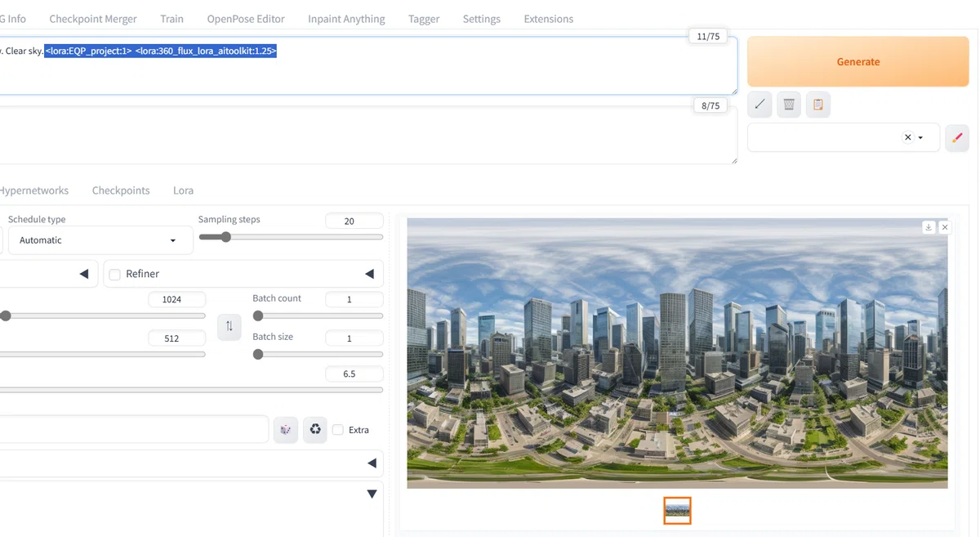
Task: Close the generated image preview
Action: pyautogui.click(x=945, y=227)
